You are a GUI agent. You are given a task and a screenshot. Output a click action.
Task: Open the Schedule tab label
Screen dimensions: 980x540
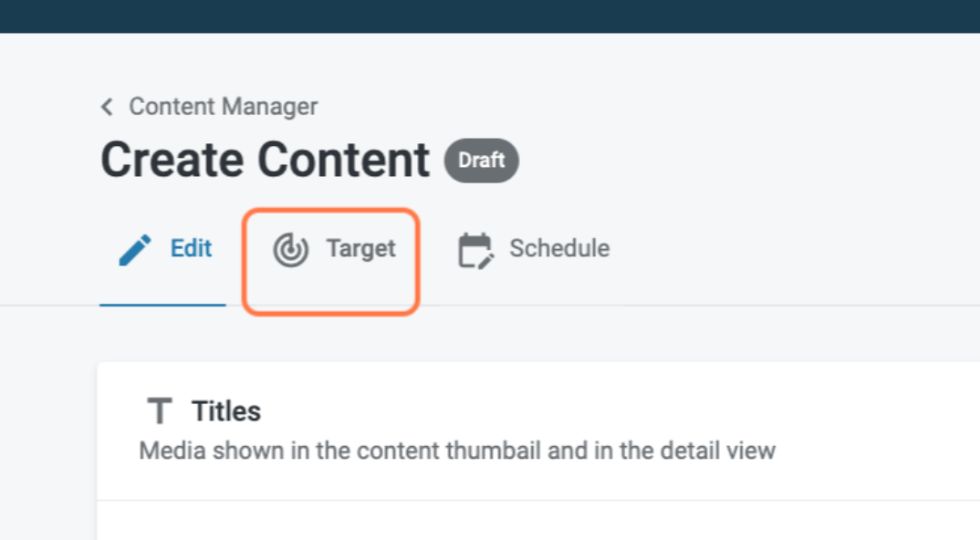[x=558, y=248]
